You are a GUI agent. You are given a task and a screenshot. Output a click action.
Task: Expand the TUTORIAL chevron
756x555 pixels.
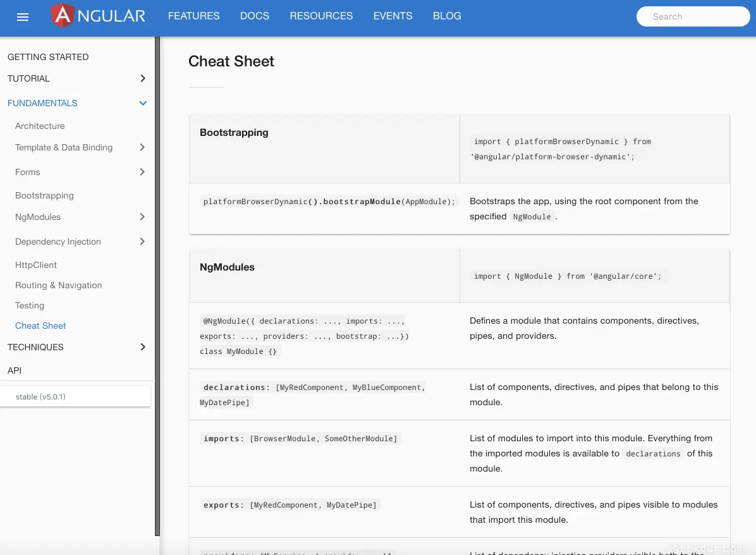143,78
